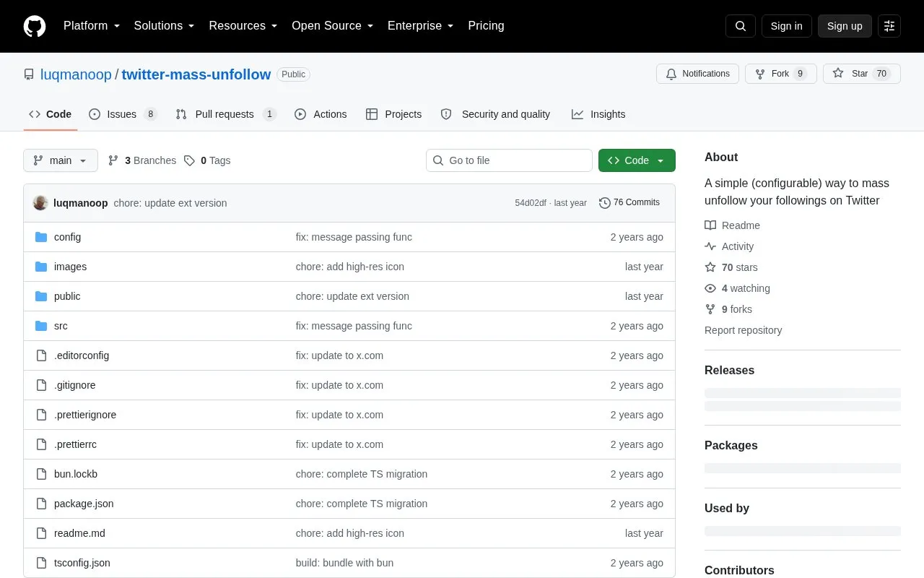Expand the Resources dropdown
This screenshot has height=578, width=924.
[243, 26]
